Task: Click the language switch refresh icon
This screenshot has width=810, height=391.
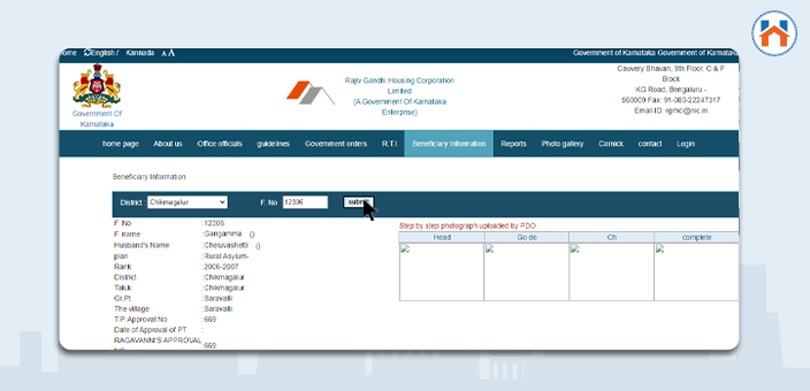Action: coord(87,53)
